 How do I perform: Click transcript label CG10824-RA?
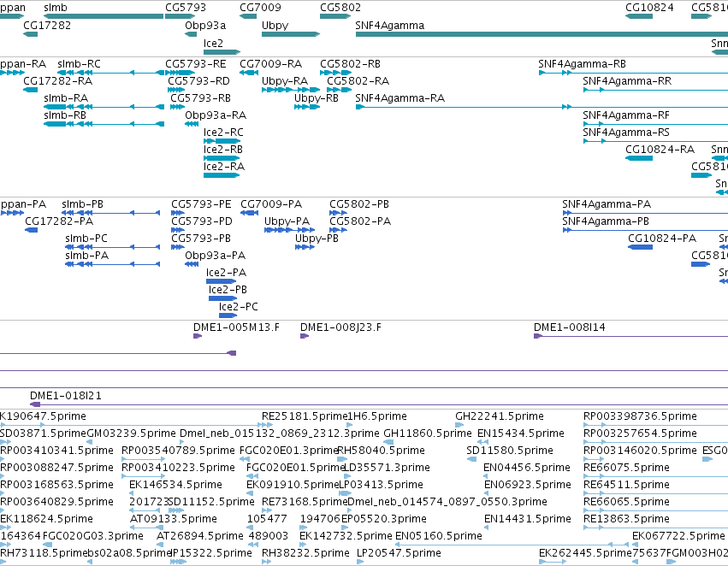pyautogui.click(x=660, y=150)
